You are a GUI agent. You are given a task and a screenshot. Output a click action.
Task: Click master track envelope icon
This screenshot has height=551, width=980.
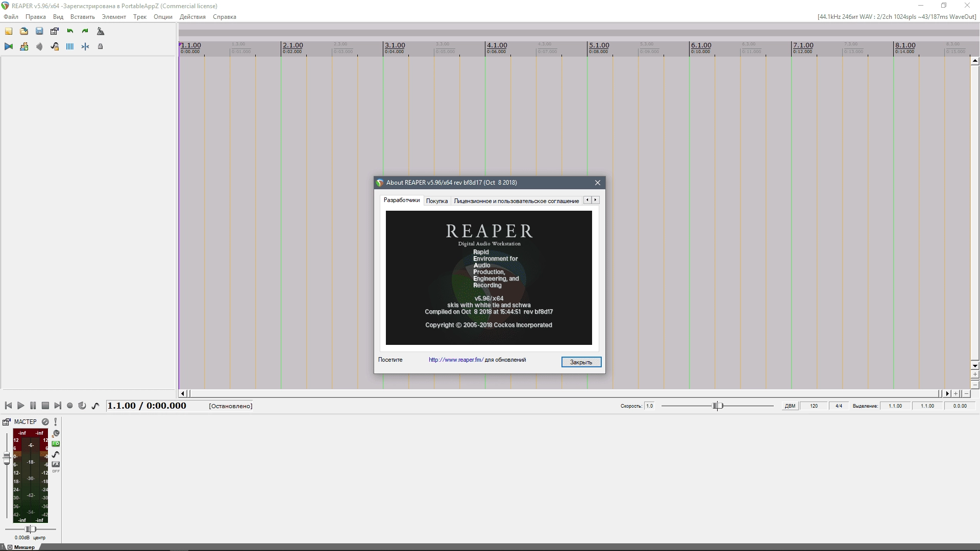point(56,454)
